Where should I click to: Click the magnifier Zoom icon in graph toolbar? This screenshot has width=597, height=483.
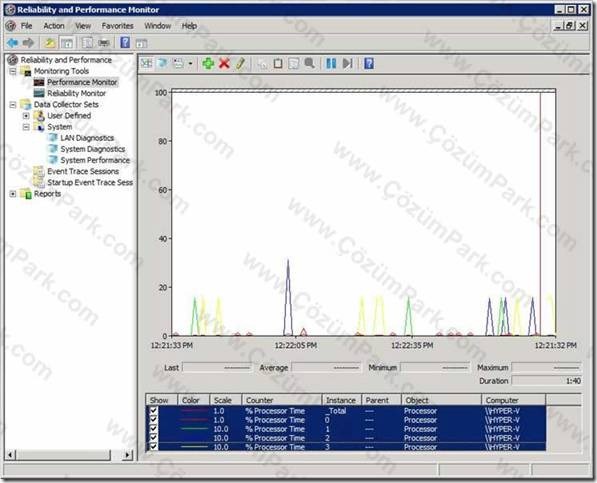[309, 63]
